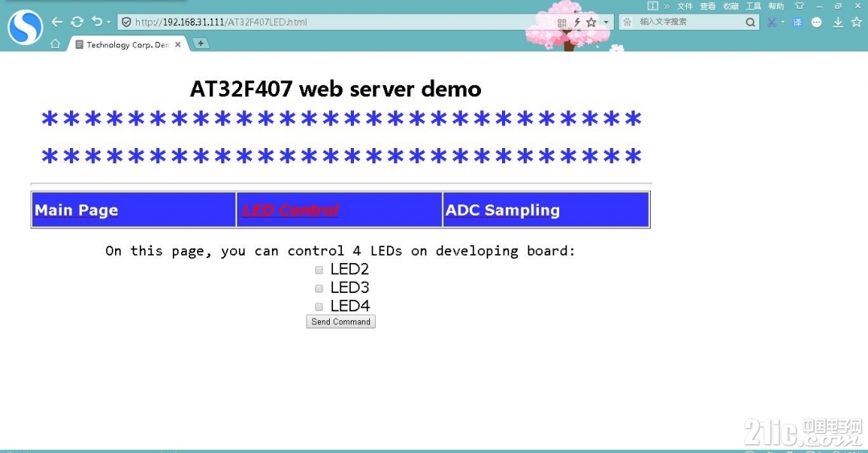Click the undo closed tab arrow
868x453 pixels.
97,22
